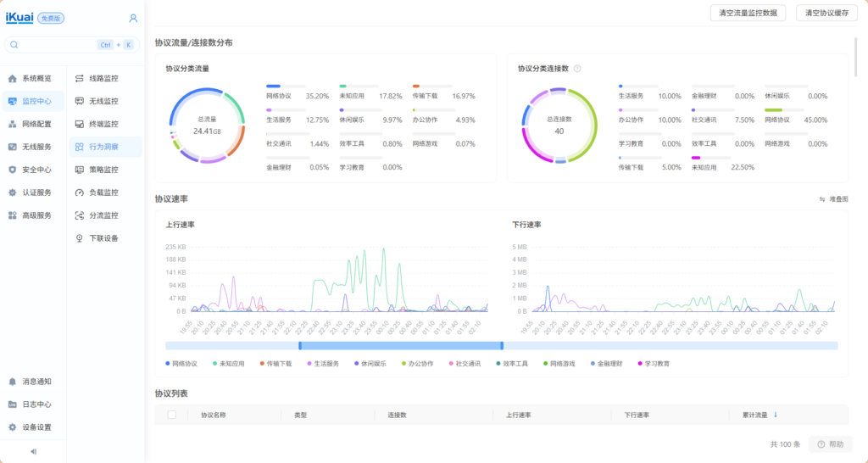Click 负载监控 gauge icon

pos(79,192)
